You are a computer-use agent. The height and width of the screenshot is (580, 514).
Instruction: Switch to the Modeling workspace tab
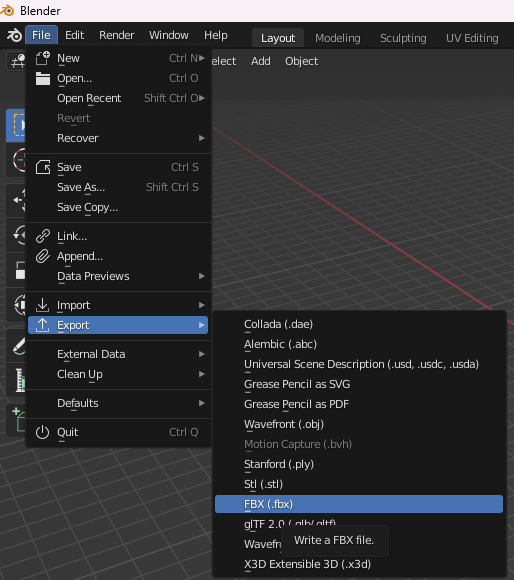tap(338, 38)
